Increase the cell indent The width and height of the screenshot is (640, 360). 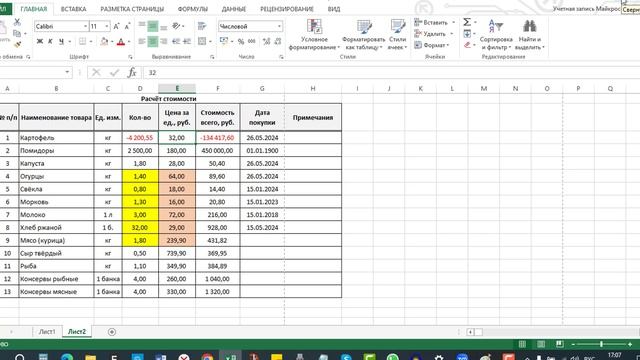tap(187, 41)
